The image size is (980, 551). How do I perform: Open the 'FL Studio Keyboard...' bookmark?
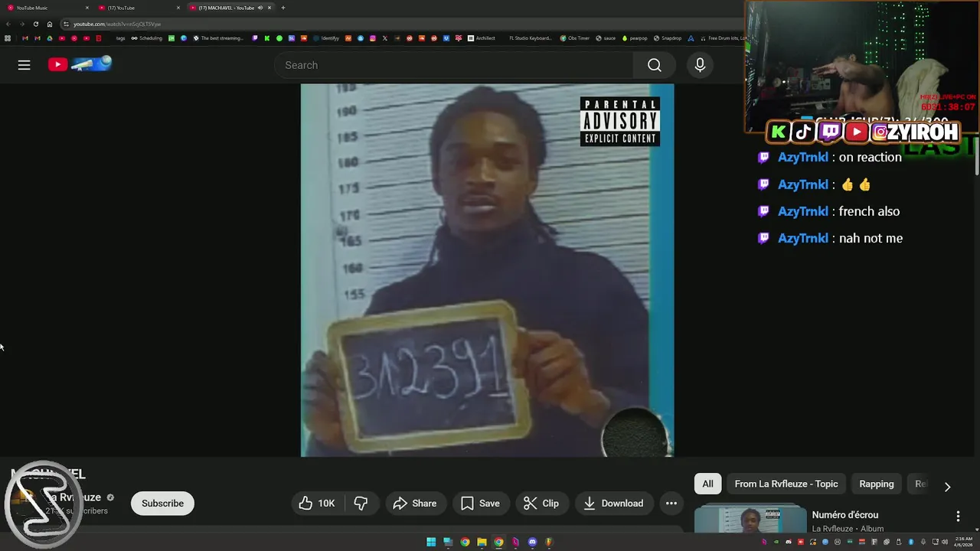pos(530,38)
